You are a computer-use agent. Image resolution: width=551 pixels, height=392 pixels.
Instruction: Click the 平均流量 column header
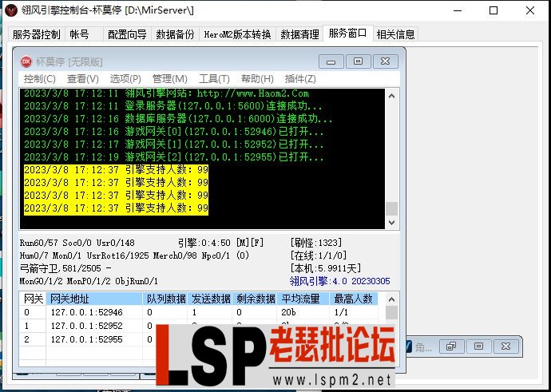[303, 299]
